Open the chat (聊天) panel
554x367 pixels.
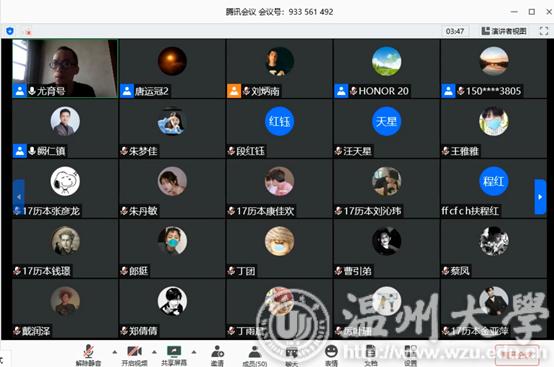(x=291, y=355)
